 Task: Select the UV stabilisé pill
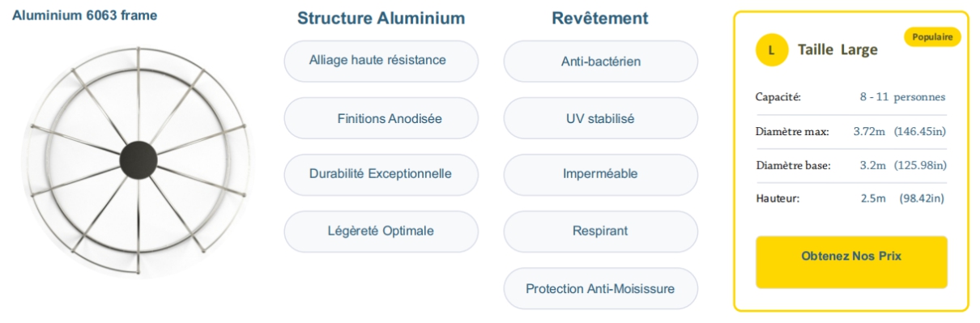click(x=600, y=118)
